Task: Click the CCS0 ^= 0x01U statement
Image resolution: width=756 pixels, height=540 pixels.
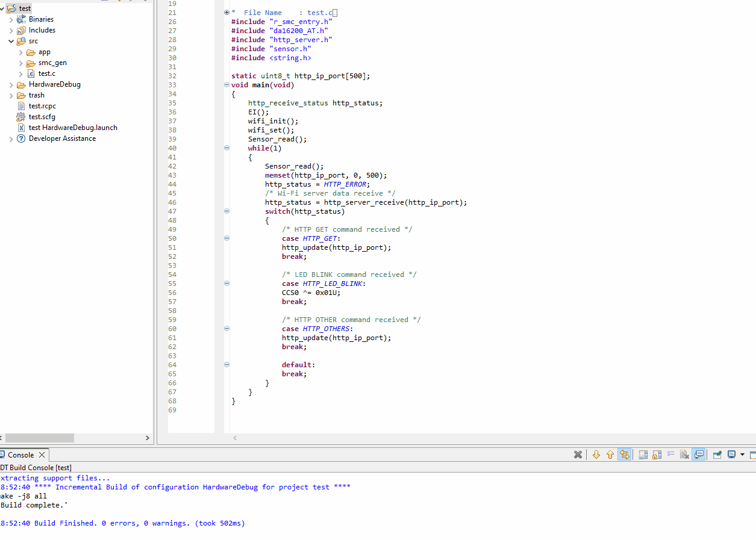Action: [x=311, y=293]
